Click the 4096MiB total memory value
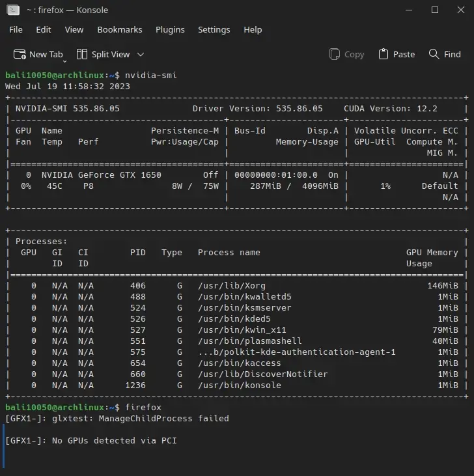474x476 pixels. 320,186
